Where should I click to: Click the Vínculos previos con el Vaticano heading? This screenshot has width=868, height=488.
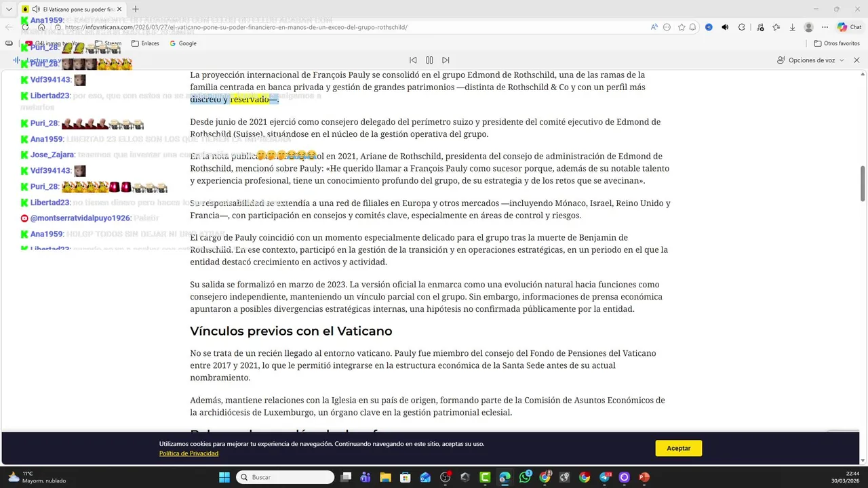click(291, 331)
